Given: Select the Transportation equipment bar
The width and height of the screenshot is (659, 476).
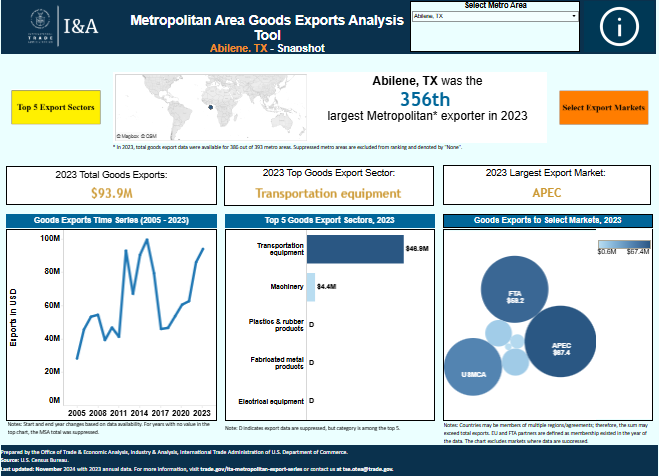Looking at the screenshot, I should [x=355, y=249].
